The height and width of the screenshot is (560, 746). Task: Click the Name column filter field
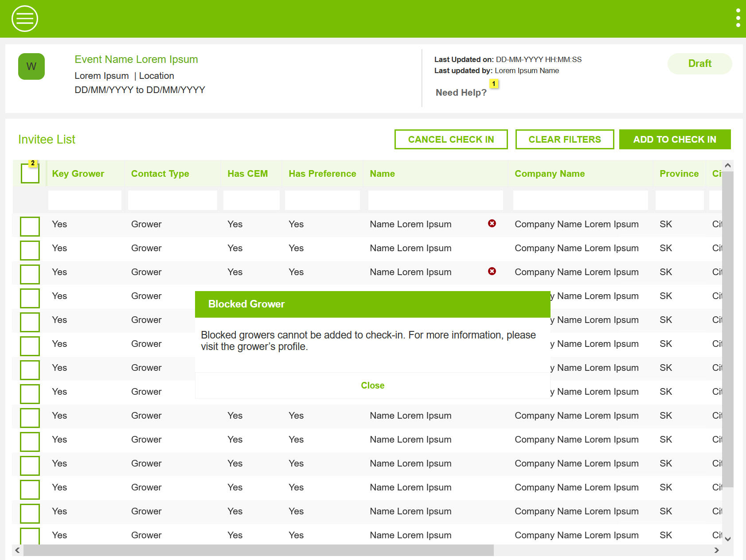tap(435, 200)
